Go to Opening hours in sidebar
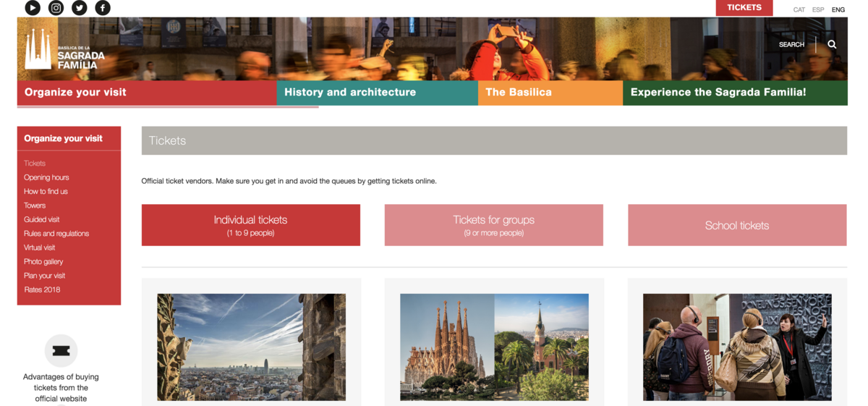Screen dimensions: 868x406 pos(46,177)
